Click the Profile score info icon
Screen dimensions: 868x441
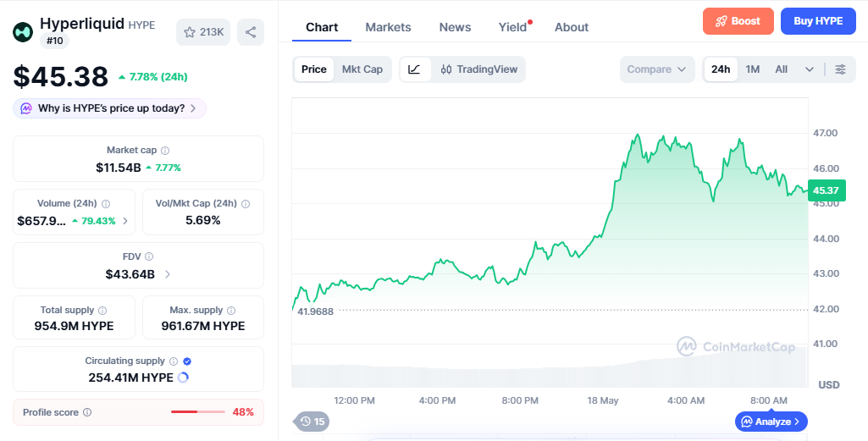[x=87, y=412]
